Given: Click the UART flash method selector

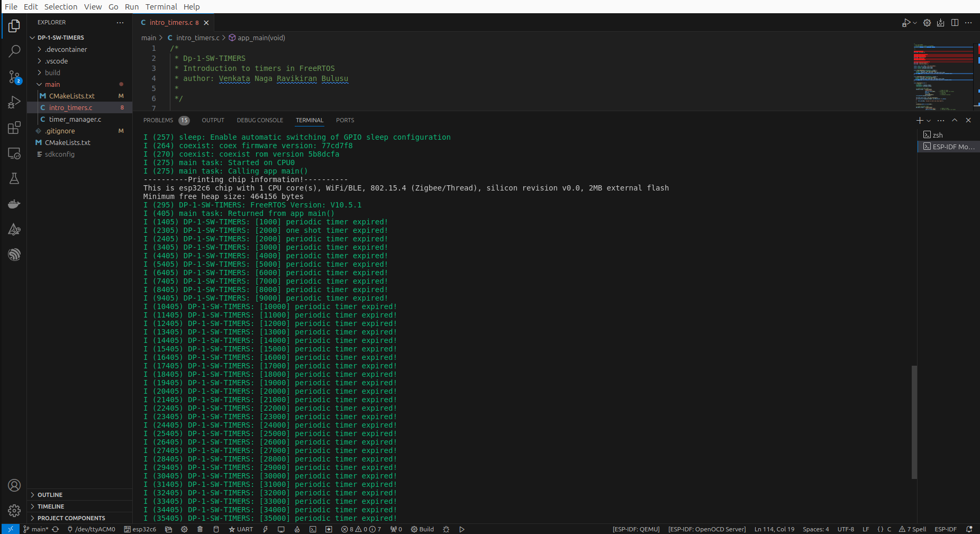Looking at the screenshot, I should coord(241,529).
